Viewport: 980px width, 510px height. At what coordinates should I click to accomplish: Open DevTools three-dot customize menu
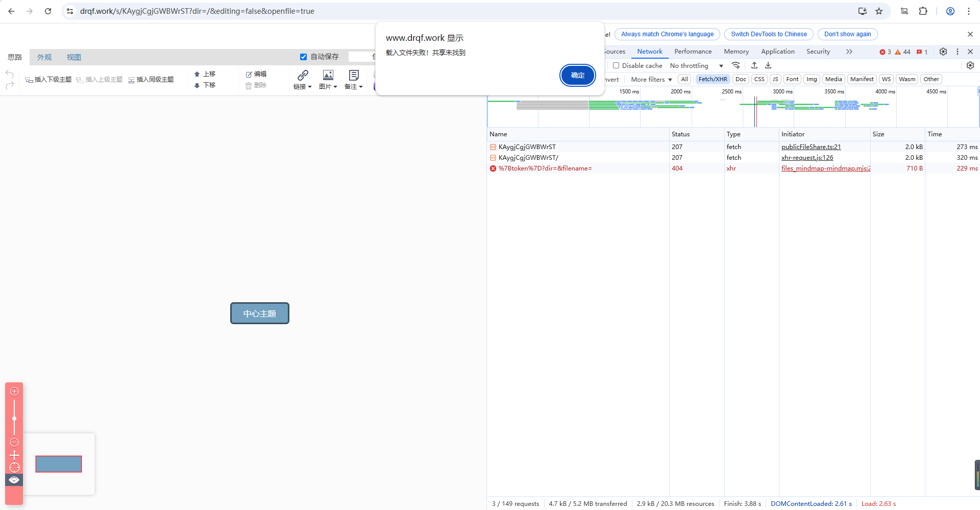[x=958, y=52]
